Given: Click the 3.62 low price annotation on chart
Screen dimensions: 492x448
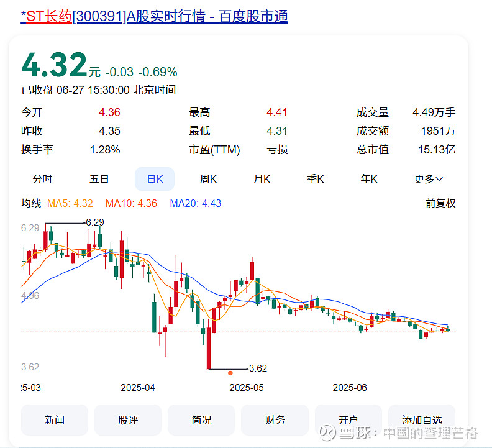Looking at the screenshot, I should tap(258, 368).
